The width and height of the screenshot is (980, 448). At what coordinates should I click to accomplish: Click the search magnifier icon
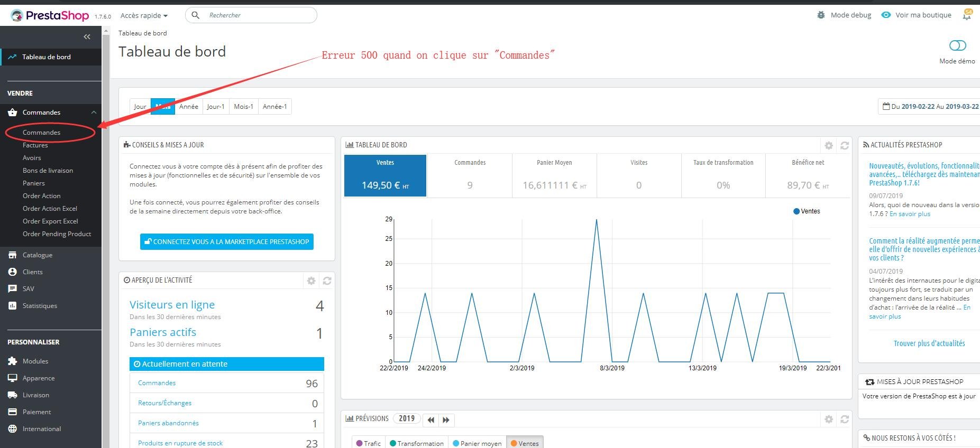(x=196, y=15)
